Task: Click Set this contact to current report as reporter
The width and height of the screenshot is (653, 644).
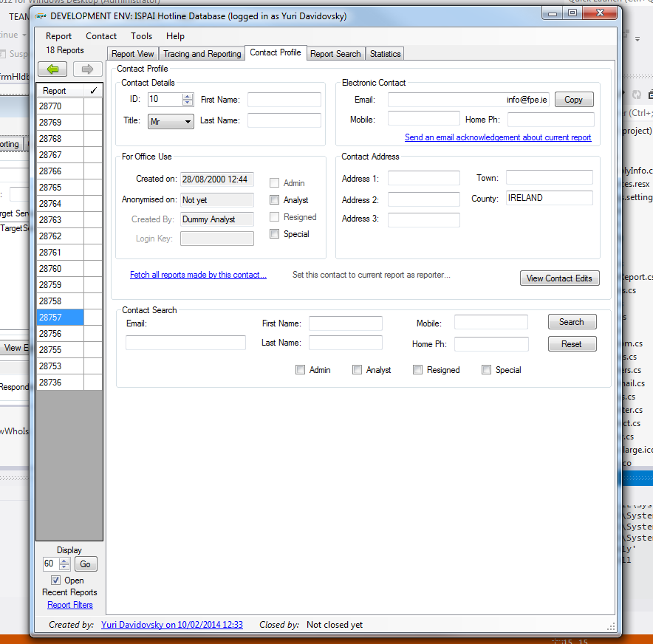Action: coord(371,275)
